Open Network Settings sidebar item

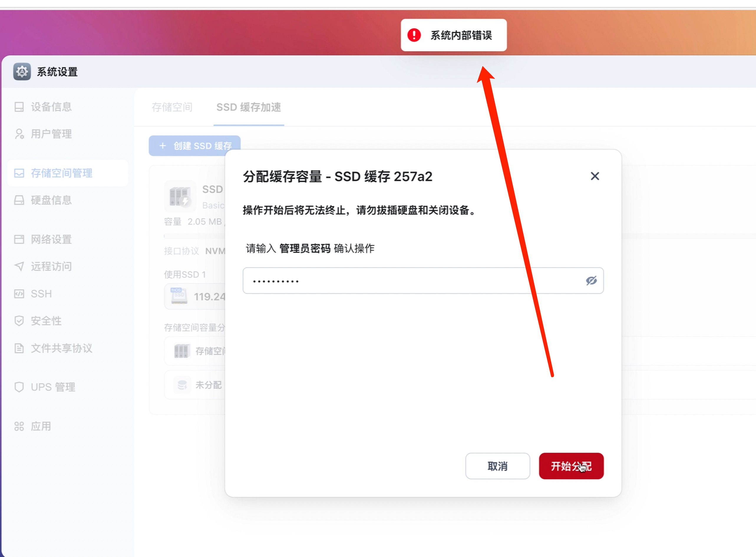pyautogui.click(x=51, y=239)
